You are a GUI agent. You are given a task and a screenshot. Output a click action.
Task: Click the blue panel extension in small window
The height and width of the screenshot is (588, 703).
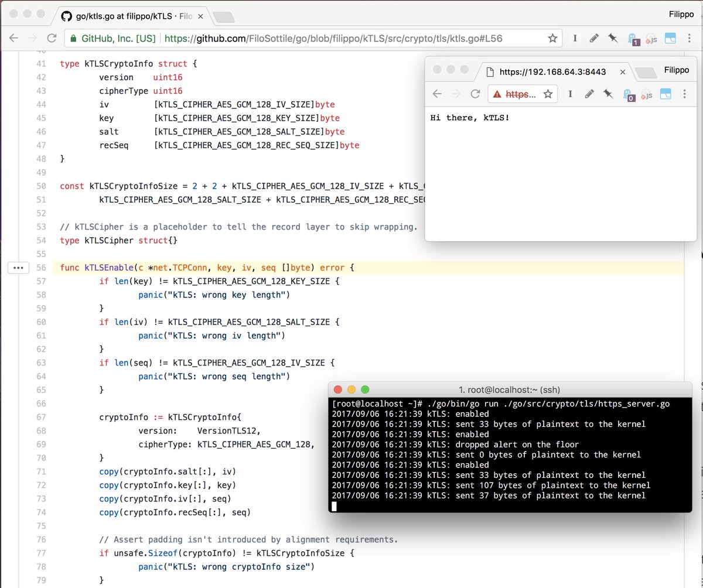coord(666,94)
